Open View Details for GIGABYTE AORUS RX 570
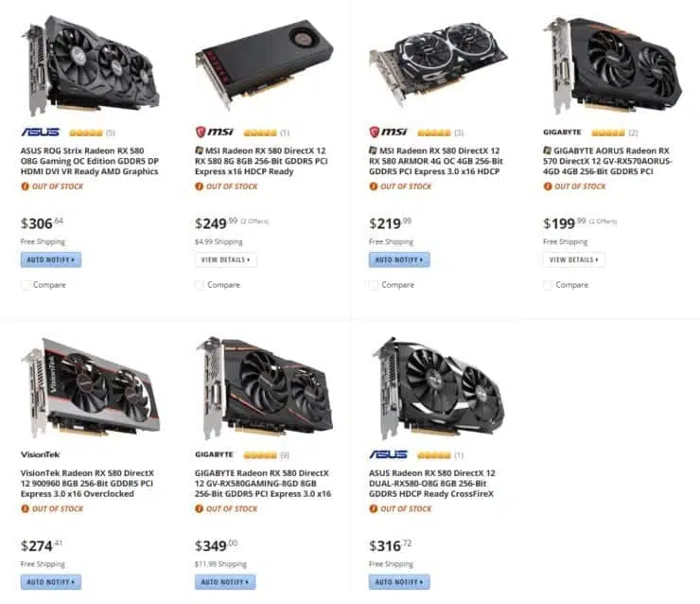 (573, 259)
